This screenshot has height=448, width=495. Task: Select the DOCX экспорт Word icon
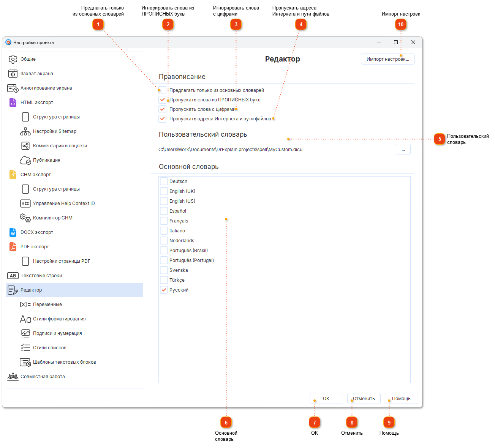click(13, 232)
